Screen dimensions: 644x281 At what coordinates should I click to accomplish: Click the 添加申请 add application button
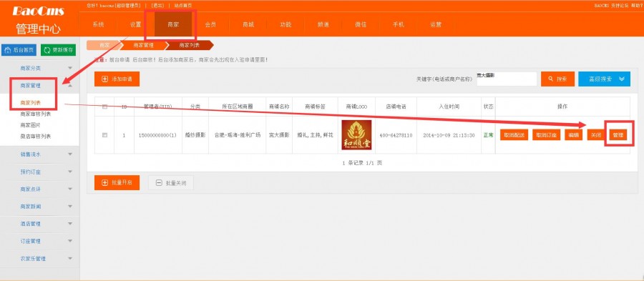point(117,79)
